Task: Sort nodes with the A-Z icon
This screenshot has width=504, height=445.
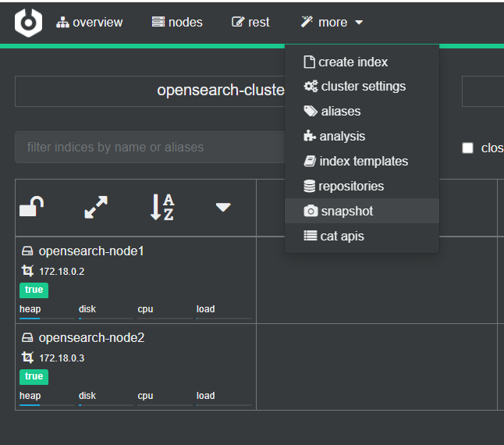Action: [x=162, y=207]
